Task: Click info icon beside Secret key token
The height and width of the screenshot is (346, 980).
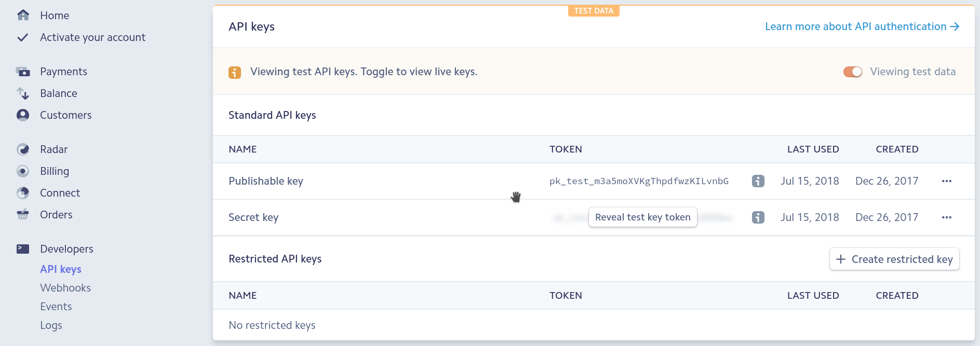Action: click(758, 217)
